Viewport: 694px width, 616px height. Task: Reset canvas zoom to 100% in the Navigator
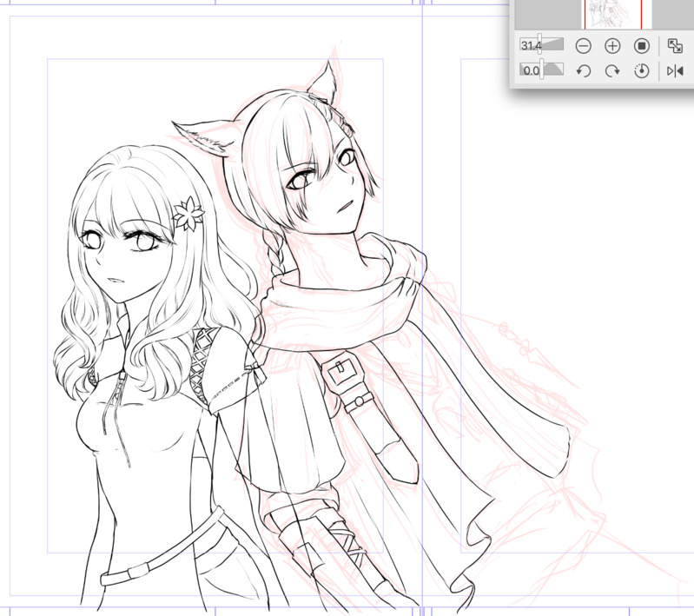[x=642, y=46]
